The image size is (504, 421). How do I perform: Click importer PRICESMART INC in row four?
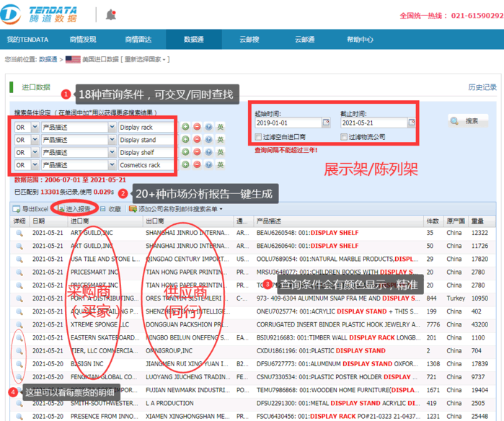(x=94, y=272)
